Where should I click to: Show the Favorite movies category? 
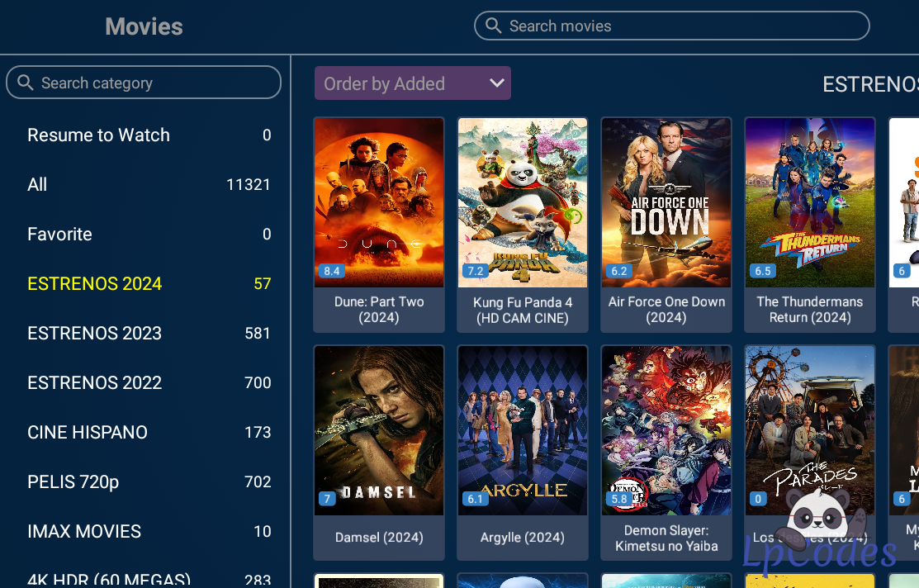click(59, 235)
